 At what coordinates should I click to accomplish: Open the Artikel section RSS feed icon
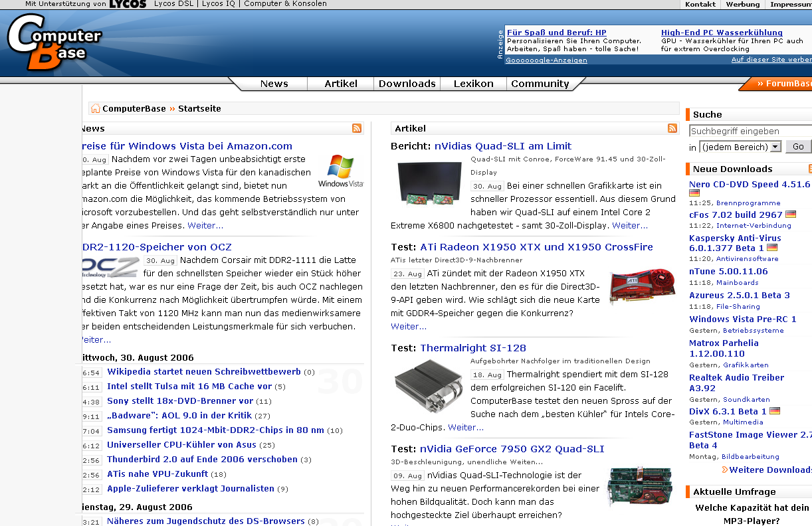pos(672,128)
